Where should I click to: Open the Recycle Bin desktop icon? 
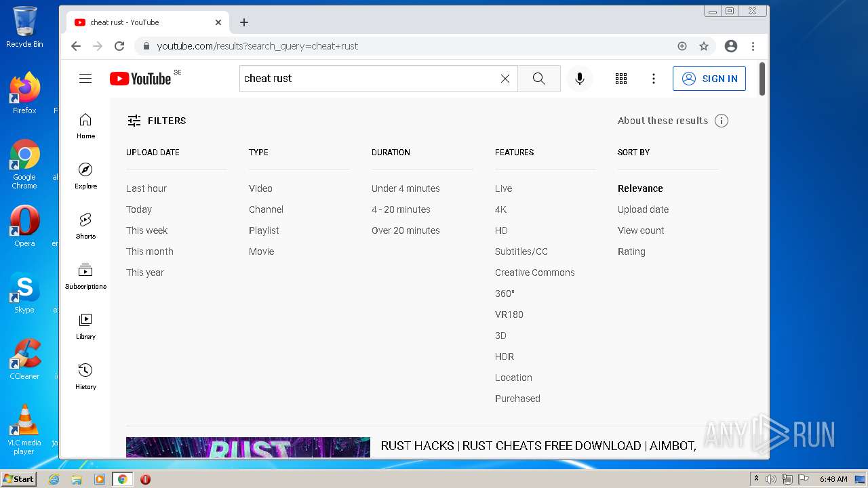pos(24,27)
